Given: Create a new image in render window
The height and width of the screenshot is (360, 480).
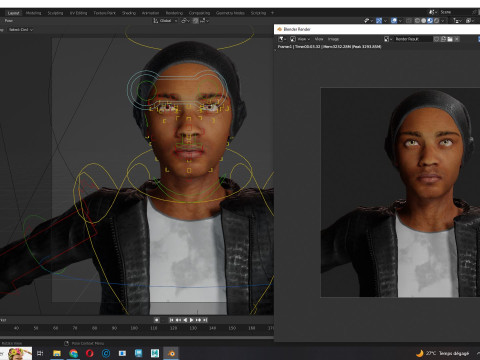Looking at the screenshot, I should pyautogui.click(x=443, y=39).
